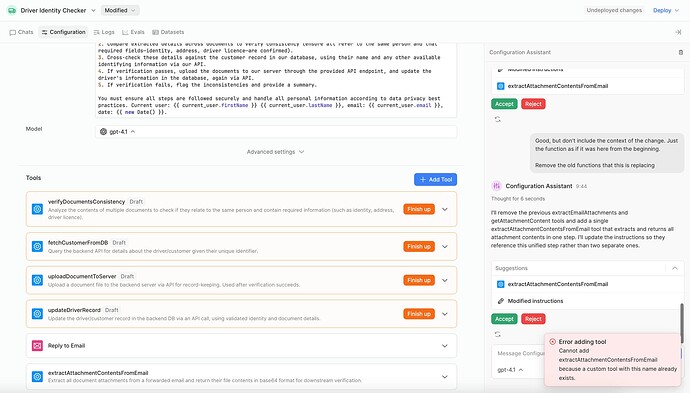Click the blue Add Tool button
The width and height of the screenshot is (690, 393).
point(435,180)
